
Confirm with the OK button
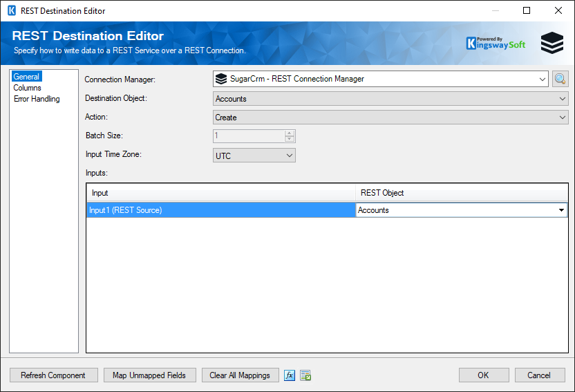click(x=484, y=375)
